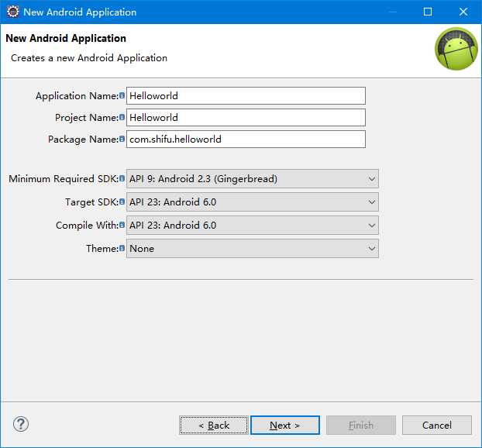Click info icon beside Theme label
482x448 pixels.
pos(122,248)
